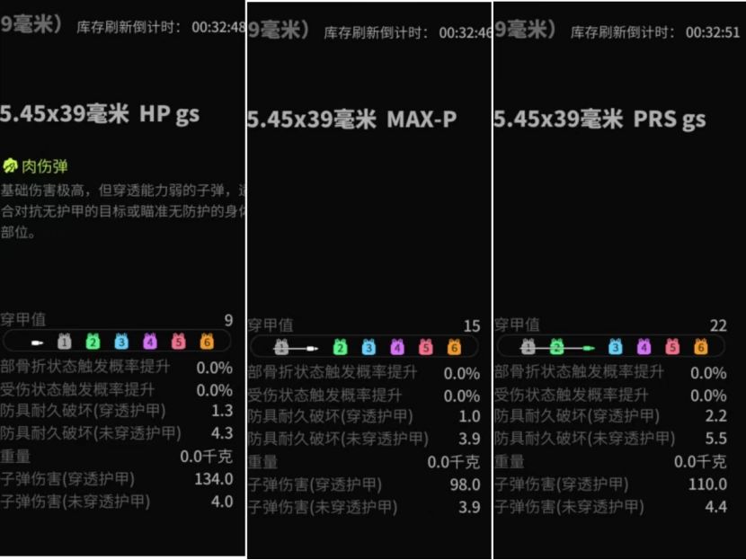Click blue armor level 3 icon in HP gs panel

click(122, 342)
